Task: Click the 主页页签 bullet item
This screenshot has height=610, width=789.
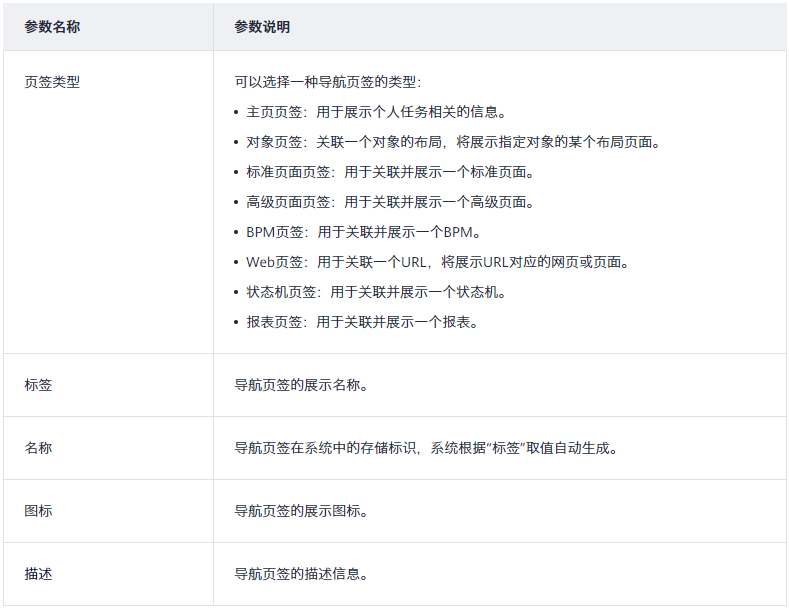Action: pyautogui.click(x=378, y=112)
